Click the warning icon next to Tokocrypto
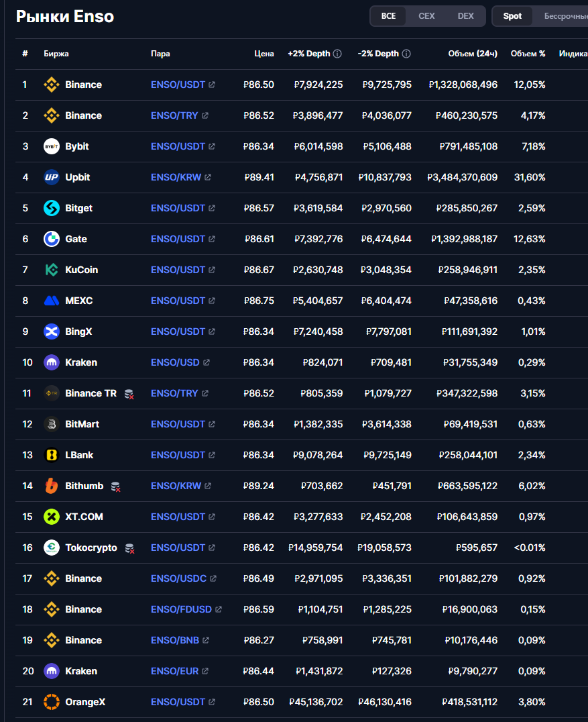This screenshot has width=588, height=722. [x=129, y=548]
